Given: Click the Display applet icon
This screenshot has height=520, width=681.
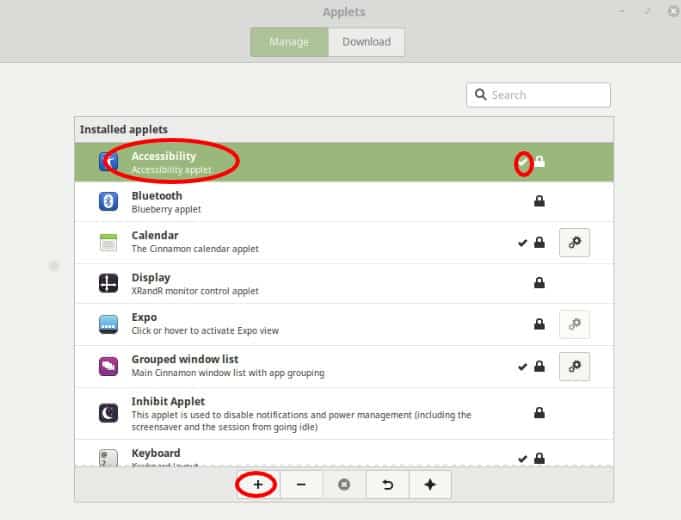Looking at the screenshot, I should 108,283.
